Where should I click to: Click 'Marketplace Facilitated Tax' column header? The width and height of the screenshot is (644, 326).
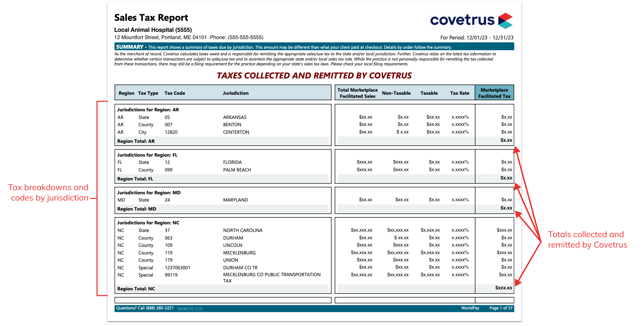494,93
